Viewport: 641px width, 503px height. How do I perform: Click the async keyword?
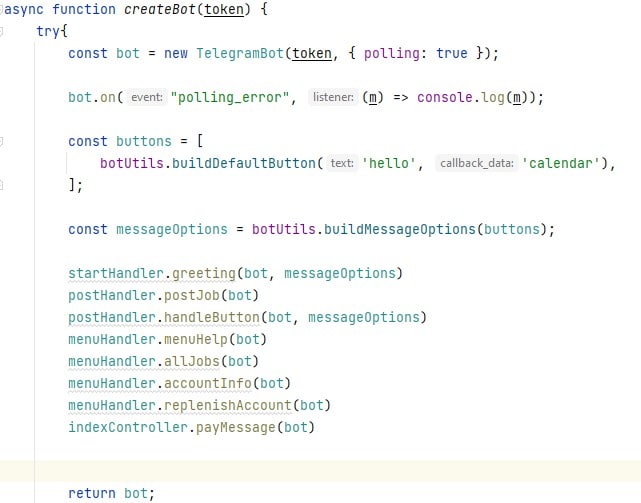pos(24,9)
